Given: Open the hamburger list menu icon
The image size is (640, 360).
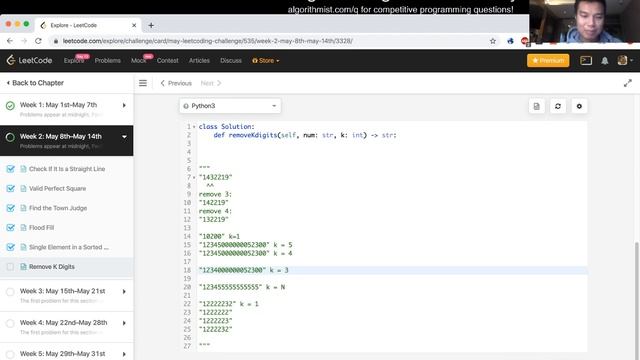Looking at the screenshot, I should point(143,83).
